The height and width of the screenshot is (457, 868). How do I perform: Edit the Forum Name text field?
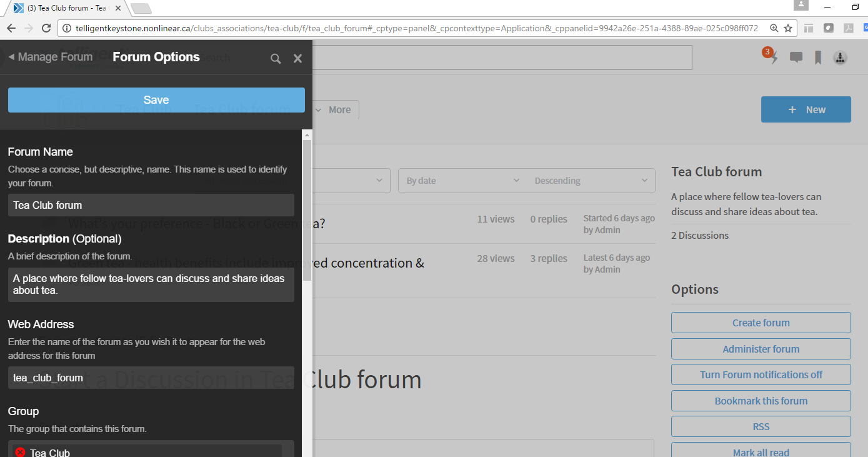pos(151,205)
